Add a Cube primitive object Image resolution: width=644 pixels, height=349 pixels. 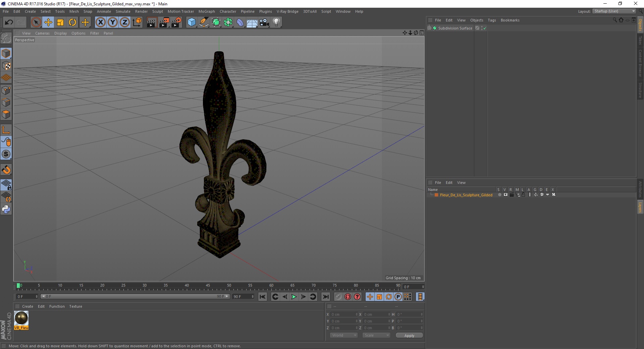coord(192,22)
